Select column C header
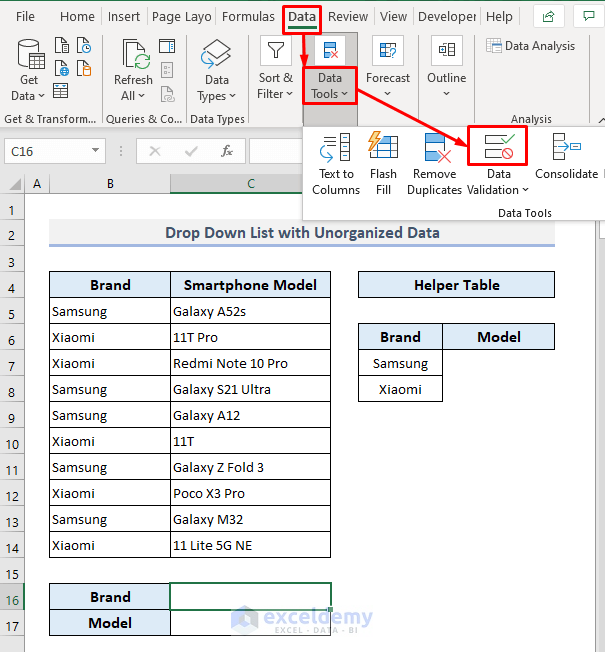This screenshot has width=605, height=652. click(x=237, y=183)
